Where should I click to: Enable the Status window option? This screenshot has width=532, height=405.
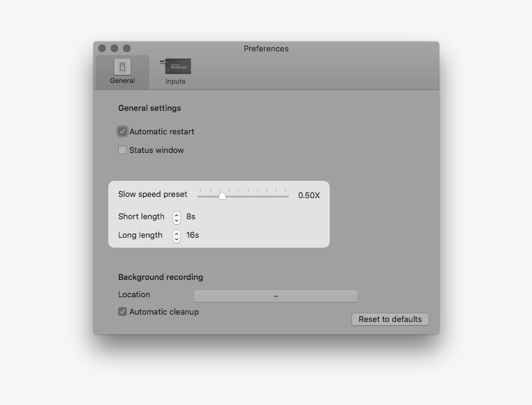click(x=122, y=150)
